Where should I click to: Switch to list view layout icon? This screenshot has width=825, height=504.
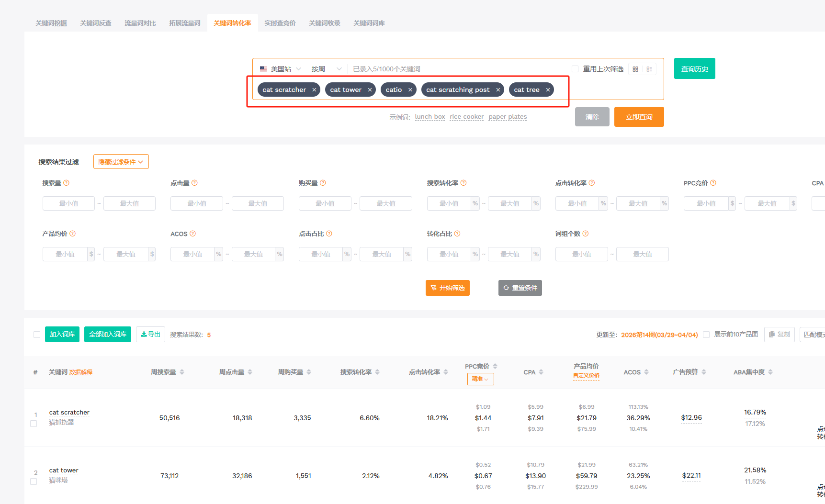click(649, 69)
